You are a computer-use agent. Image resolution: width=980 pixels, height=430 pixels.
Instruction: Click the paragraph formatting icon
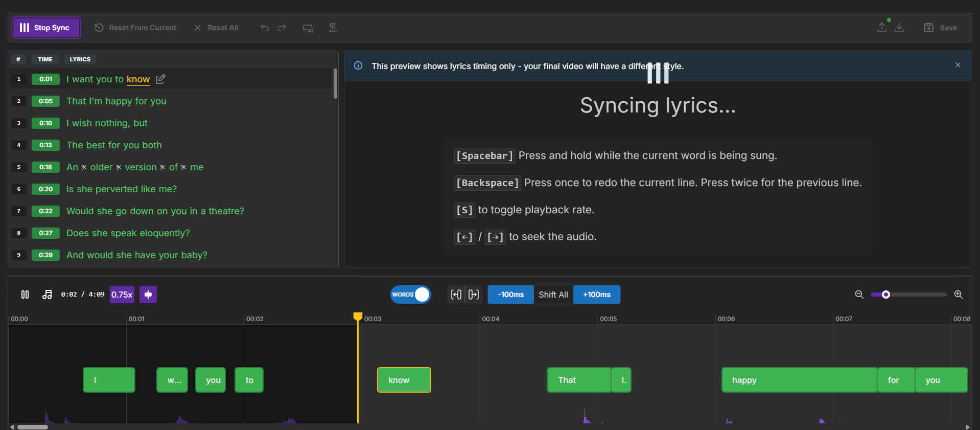333,28
